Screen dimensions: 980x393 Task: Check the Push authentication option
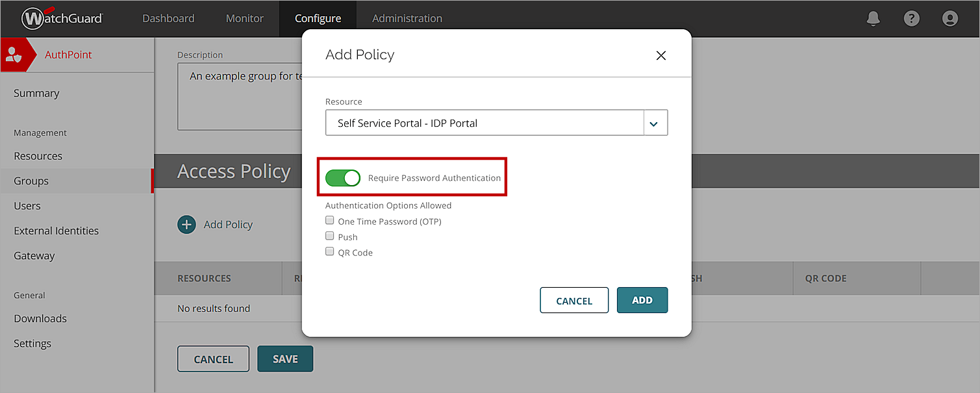point(329,236)
